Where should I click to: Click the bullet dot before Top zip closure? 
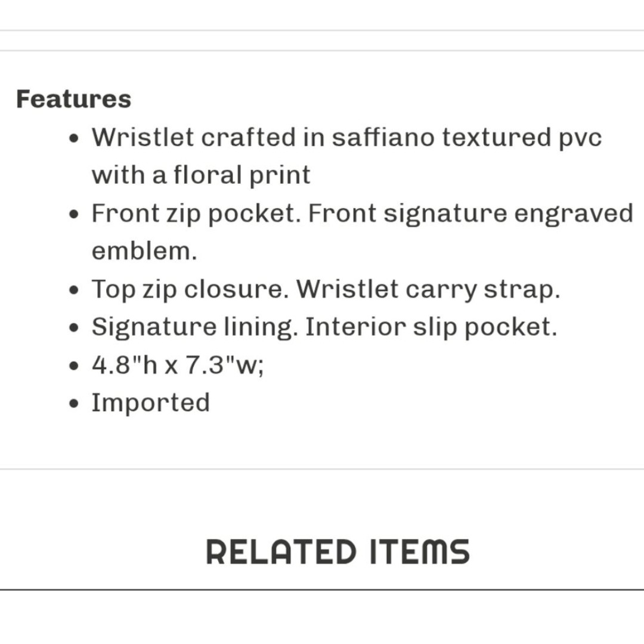73,290
